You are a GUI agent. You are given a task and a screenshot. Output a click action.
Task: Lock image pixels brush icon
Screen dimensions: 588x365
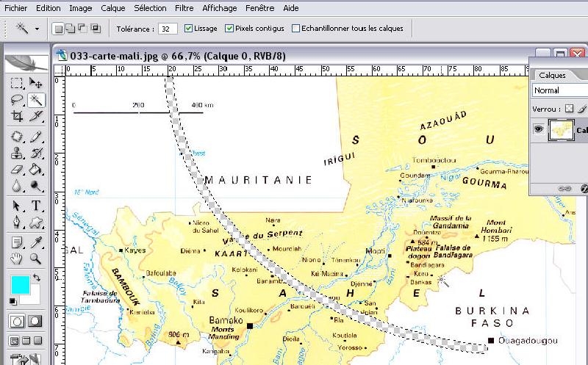tap(581, 109)
